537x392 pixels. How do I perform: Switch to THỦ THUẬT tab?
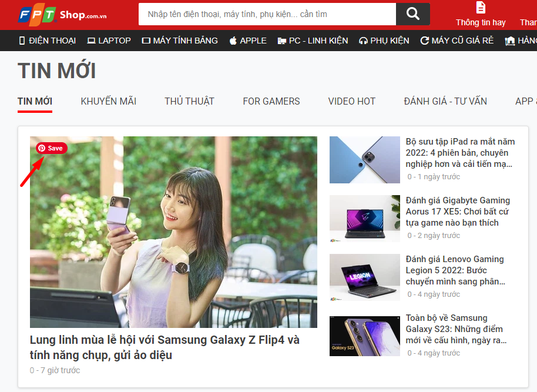(x=189, y=102)
